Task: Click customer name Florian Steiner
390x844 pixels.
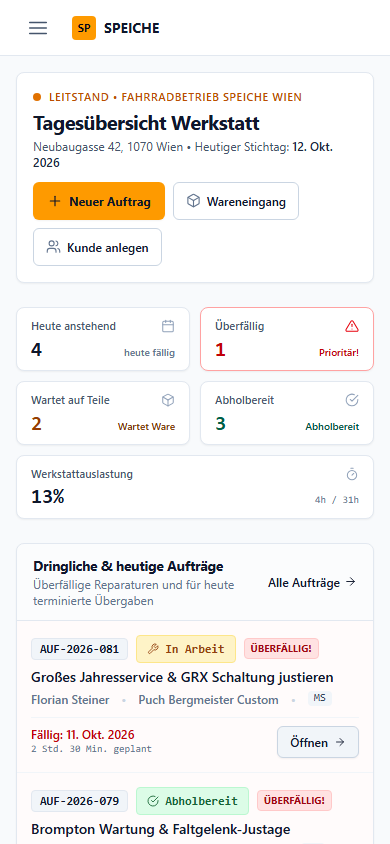Action: (70, 700)
